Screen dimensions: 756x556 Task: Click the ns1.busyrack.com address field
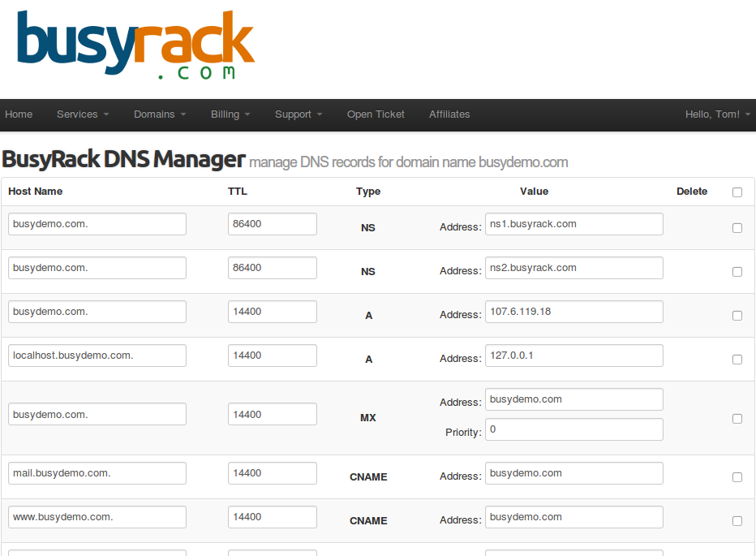574,224
